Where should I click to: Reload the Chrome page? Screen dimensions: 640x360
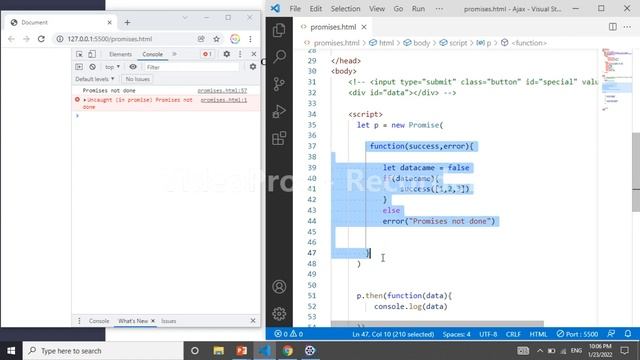point(41,39)
